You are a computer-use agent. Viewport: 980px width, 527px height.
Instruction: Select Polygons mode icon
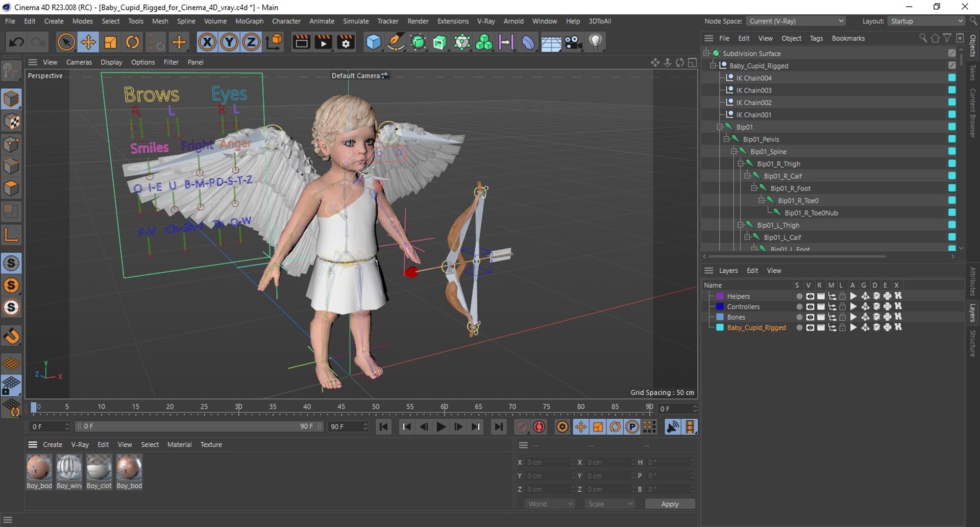pyautogui.click(x=11, y=189)
